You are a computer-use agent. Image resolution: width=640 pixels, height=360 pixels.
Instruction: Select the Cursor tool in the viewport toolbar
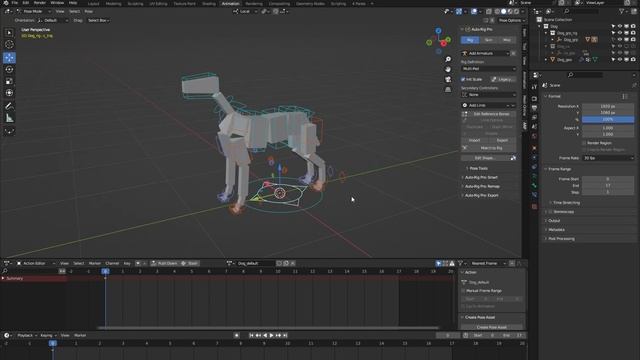click(x=9, y=44)
